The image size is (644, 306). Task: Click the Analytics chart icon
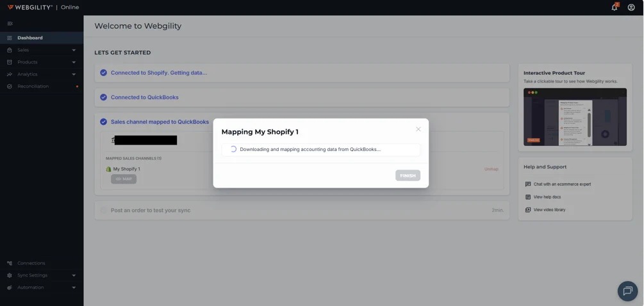pyautogui.click(x=10, y=74)
